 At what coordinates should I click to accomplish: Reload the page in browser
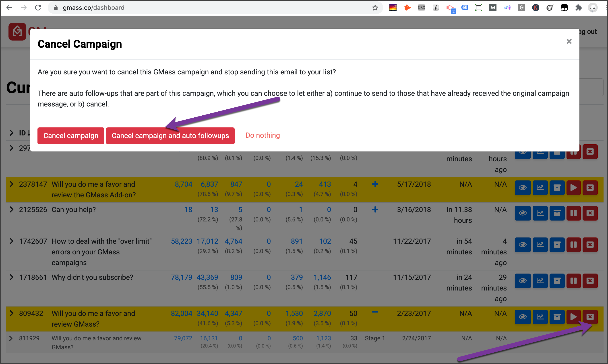pyautogui.click(x=38, y=8)
